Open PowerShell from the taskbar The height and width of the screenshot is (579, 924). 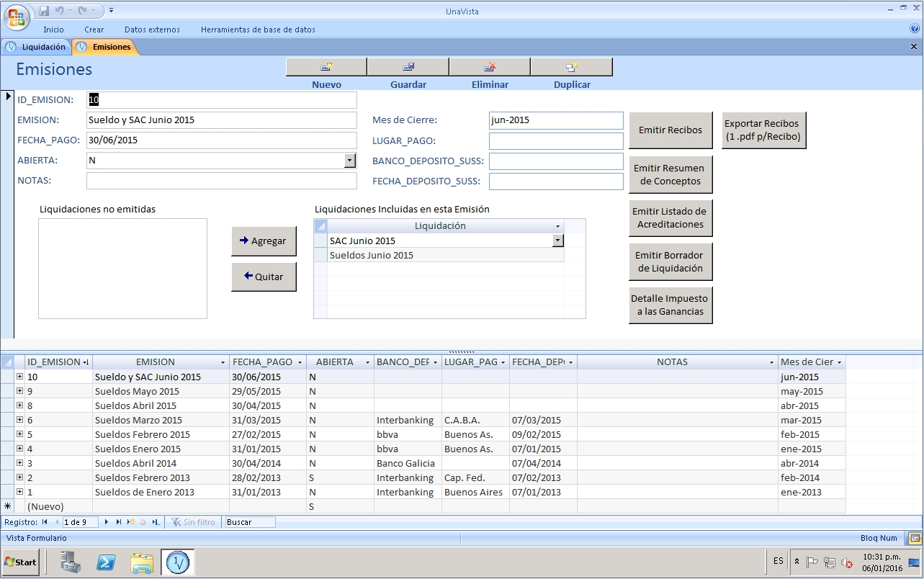click(x=107, y=562)
